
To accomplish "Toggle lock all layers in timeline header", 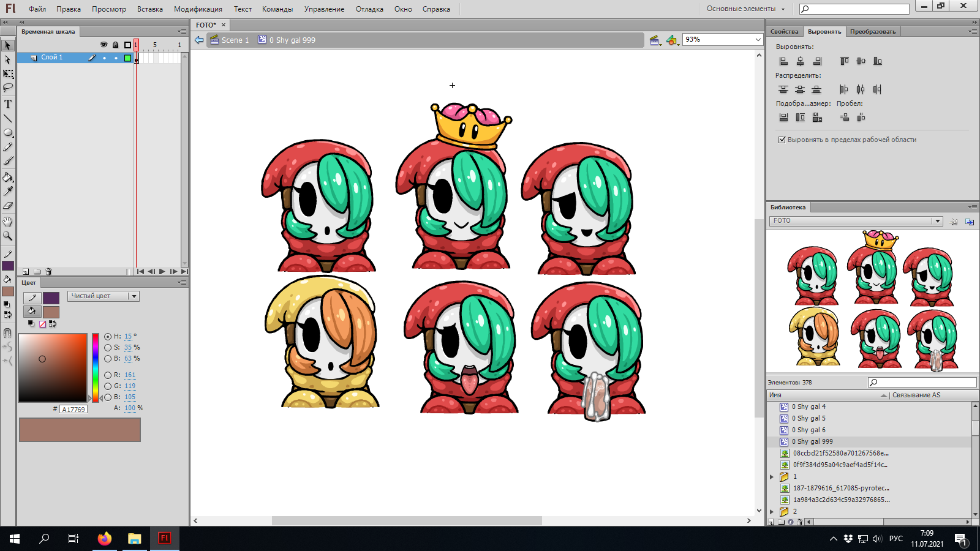I will click(x=115, y=45).
